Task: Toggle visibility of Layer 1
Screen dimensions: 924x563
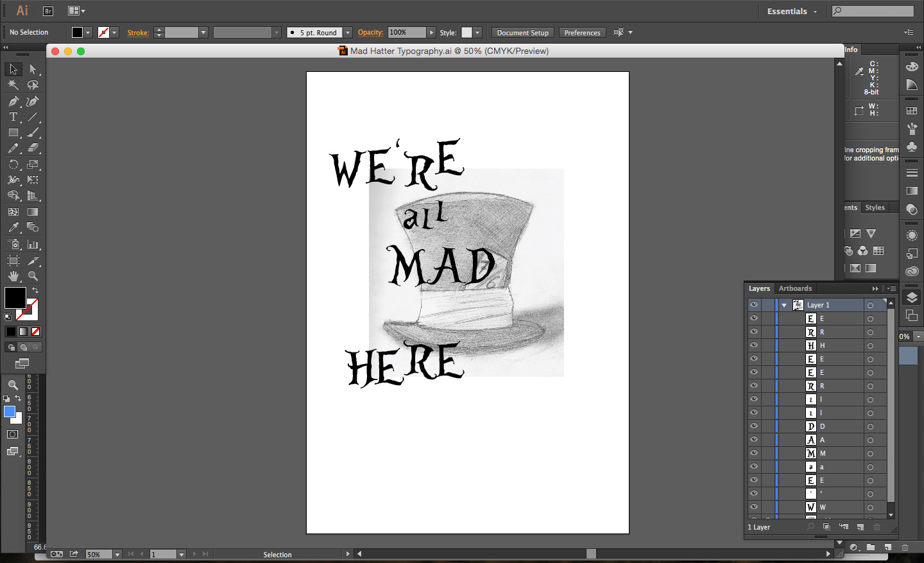Action: (x=754, y=305)
